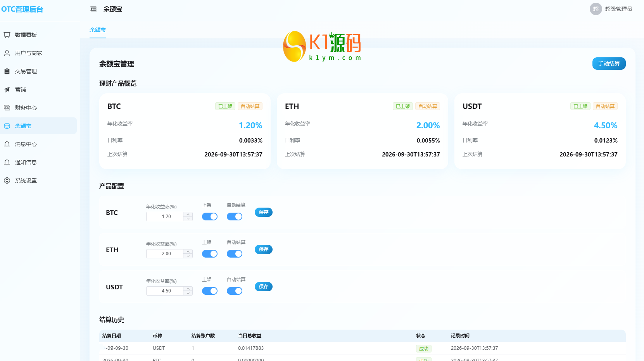
Task: Increase ETH annual rate with up arrow
Action: tap(188, 251)
